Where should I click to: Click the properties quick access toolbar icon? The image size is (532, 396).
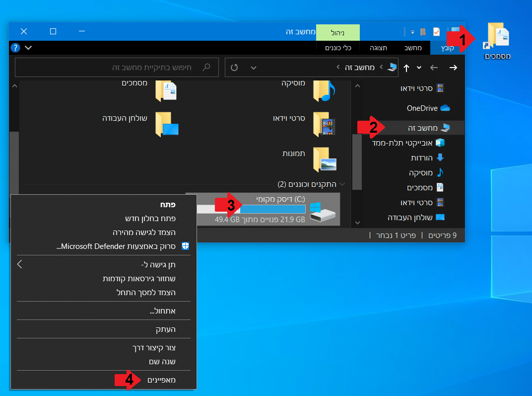click(x=437, y=32)
